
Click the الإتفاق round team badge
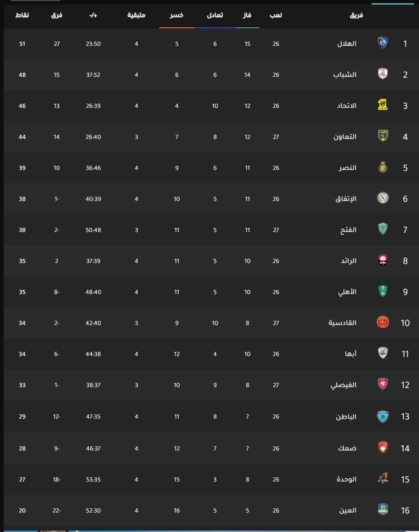383,198
